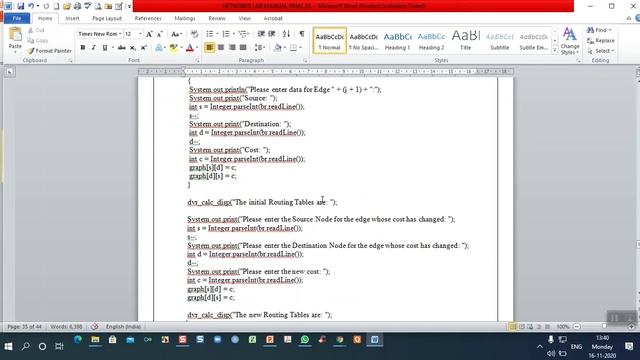
Task: Shrink font size with small A icon
Action: [160, 34]
